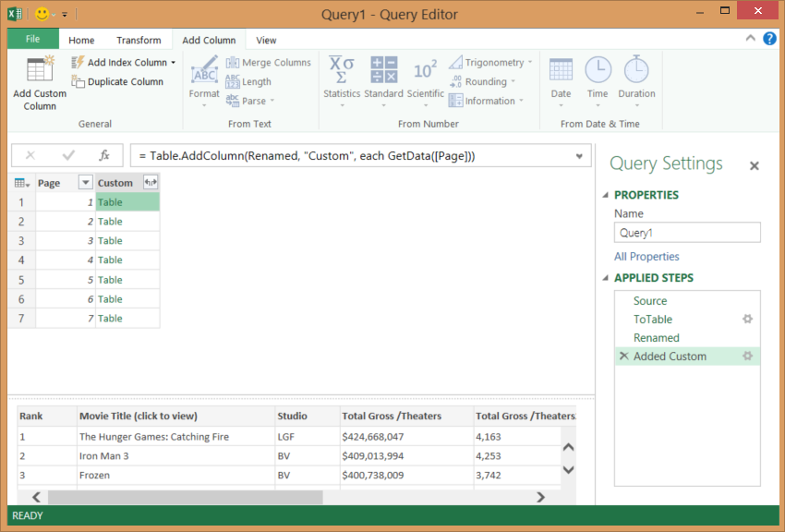Click the Merge Columns icon

tap(233, 63)
